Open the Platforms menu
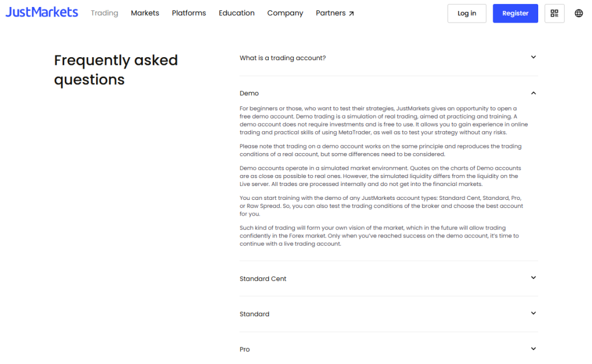Screen dimensions: 592x364 click(x=189, y=13)
